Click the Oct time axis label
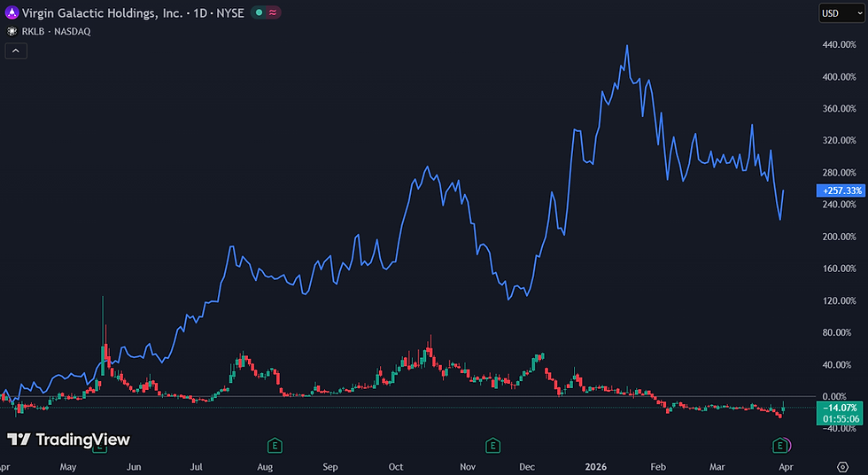The height and width of the screenshot is (475, 868). 396,467
